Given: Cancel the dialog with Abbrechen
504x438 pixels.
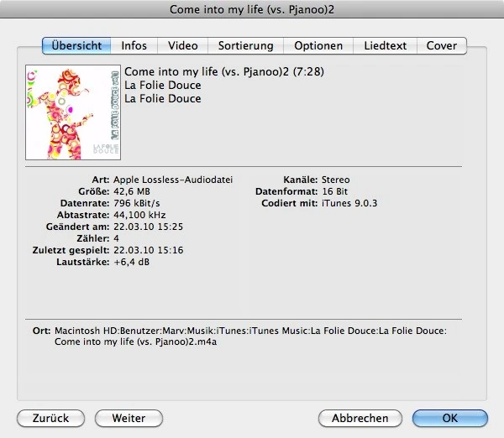Looking at the screenshot, I should (x=360, y=418).
